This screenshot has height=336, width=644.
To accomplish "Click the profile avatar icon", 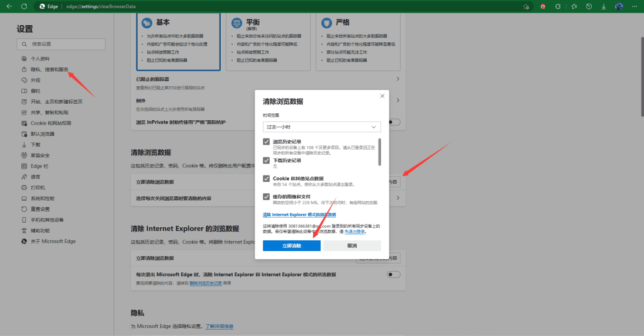I will (x=619, y=6).
